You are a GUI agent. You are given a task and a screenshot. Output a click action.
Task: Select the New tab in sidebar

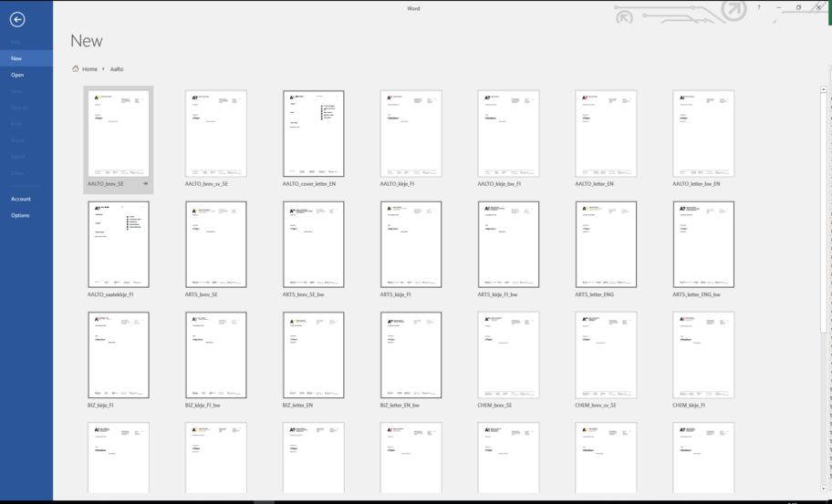16,58
